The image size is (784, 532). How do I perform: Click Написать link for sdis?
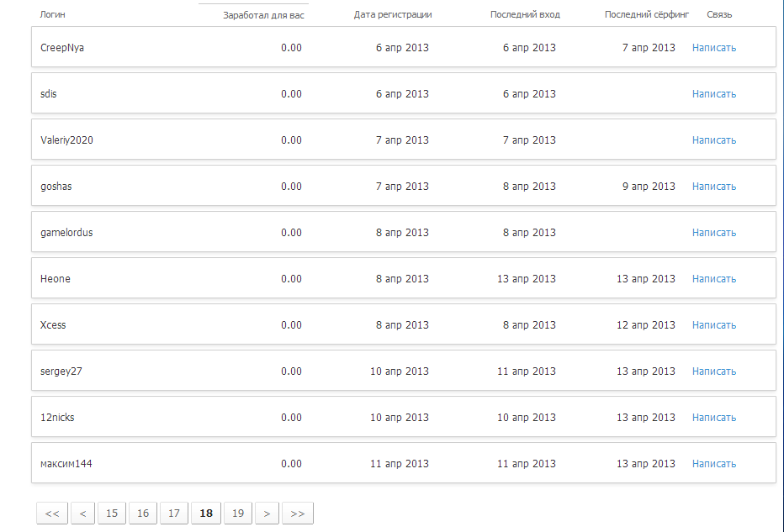(714, 93)
